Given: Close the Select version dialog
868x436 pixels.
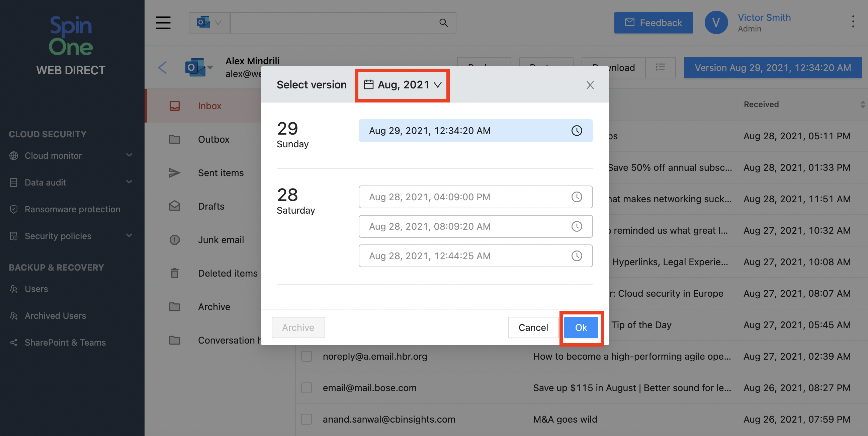Looking at the screenshot, I should coord(590,85).
